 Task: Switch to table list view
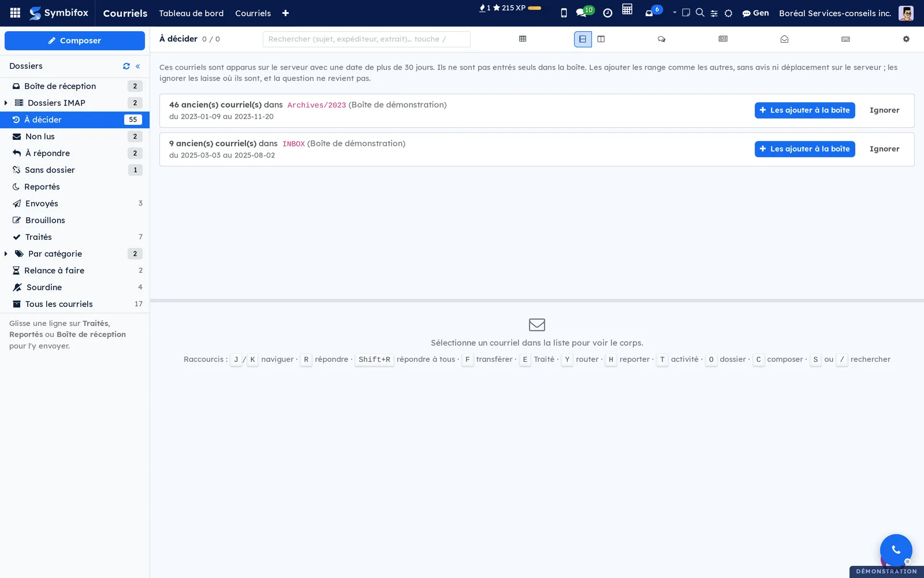click(x=523, y=39)
